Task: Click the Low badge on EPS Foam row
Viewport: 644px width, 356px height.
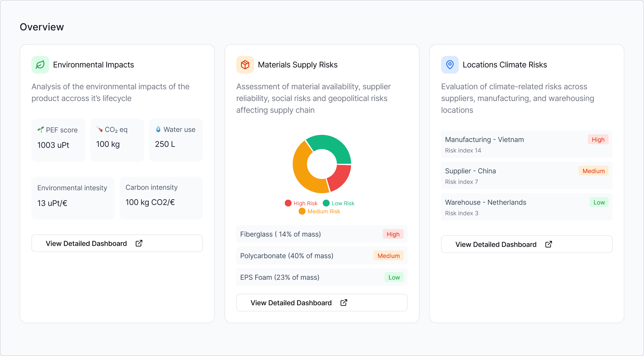Action: [x=394, y=277]
